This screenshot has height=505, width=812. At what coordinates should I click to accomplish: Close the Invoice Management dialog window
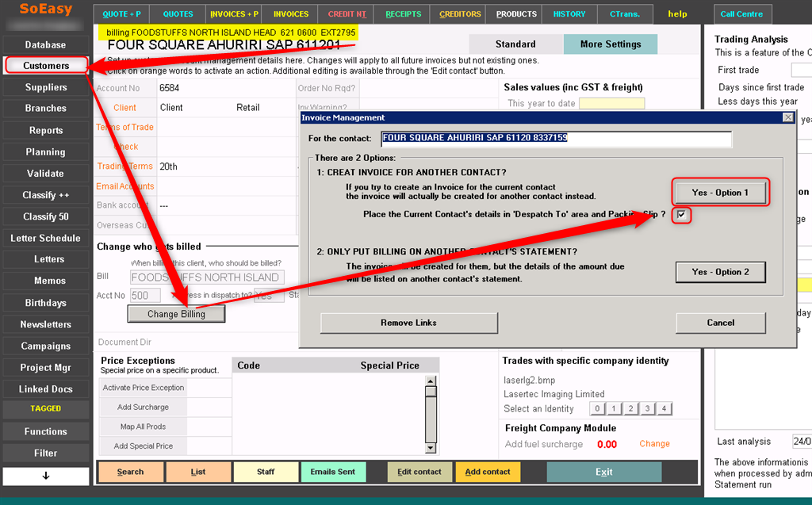(787, 117)
